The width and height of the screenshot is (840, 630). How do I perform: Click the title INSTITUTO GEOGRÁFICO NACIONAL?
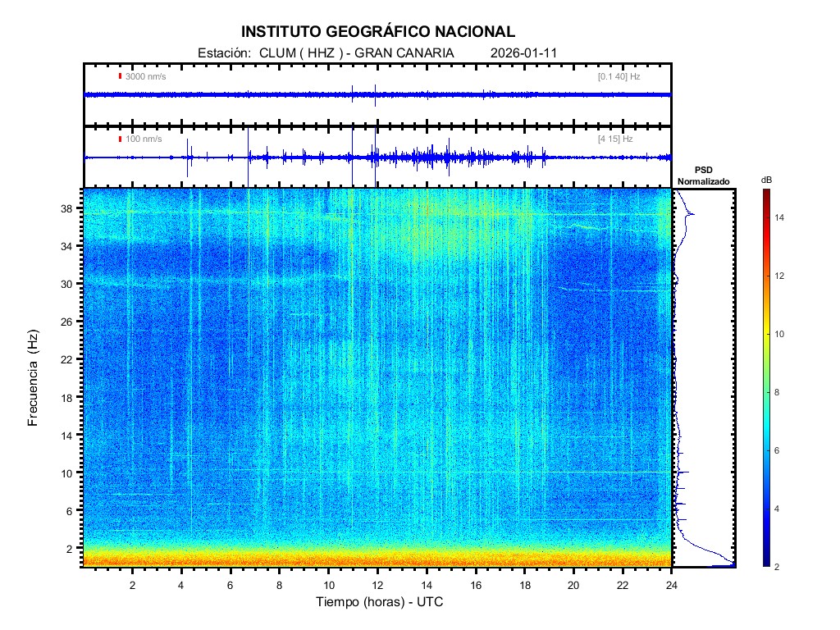377,32
